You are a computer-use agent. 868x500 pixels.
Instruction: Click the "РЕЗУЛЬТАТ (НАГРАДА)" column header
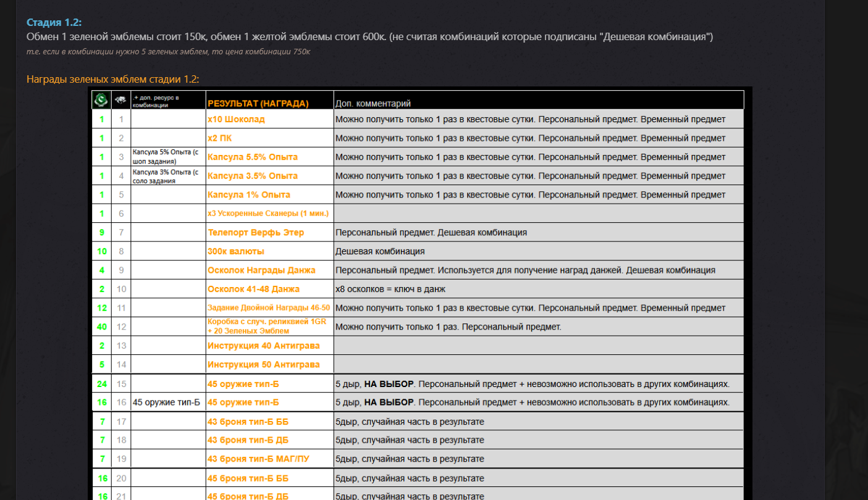pos(258,104)
